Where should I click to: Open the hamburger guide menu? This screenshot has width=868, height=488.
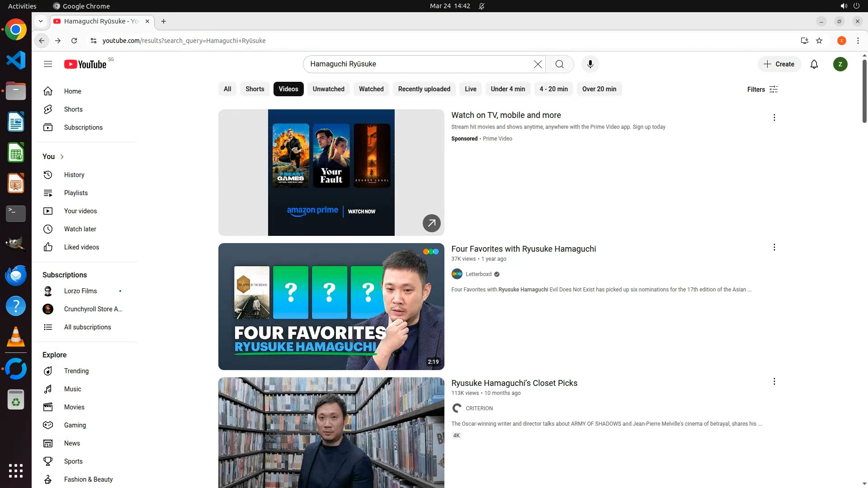[x=48, y=64]
